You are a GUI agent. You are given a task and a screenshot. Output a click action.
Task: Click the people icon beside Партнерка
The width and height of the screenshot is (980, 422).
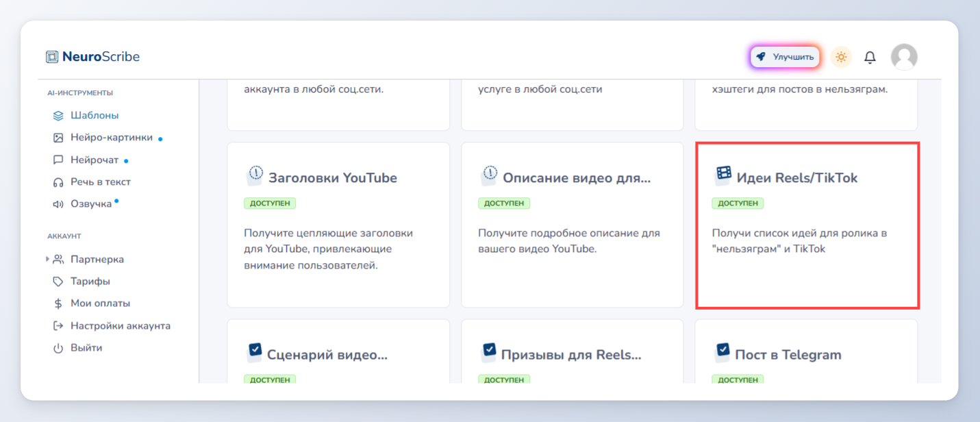coord(58,260)
